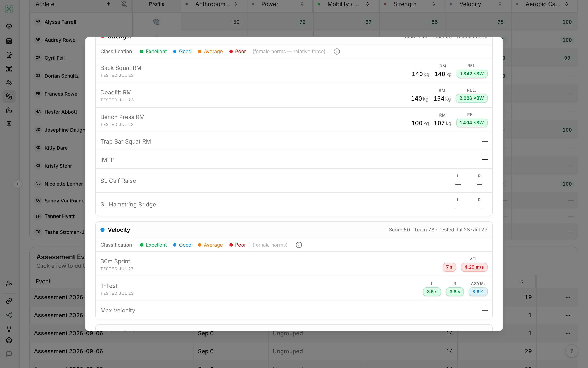Viewport: 588px width, 368px height.
Task: Sort by Aerobic Capacity column
Action: (567, 4)
